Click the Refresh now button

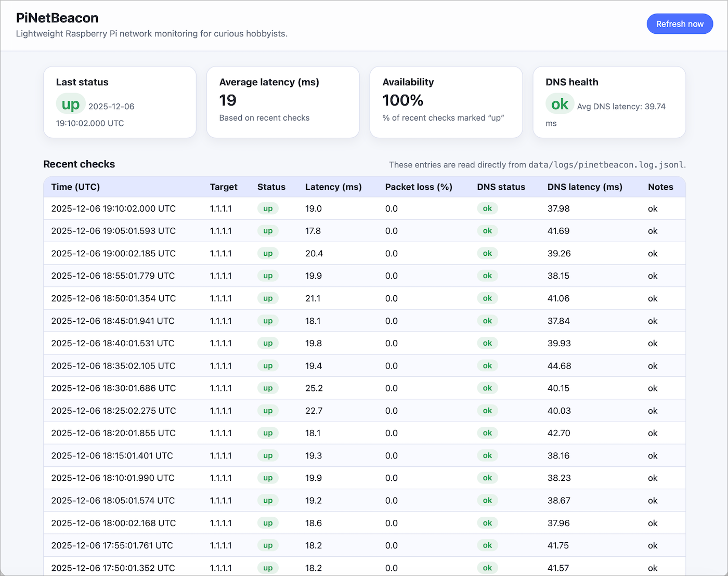click(680, 23)
